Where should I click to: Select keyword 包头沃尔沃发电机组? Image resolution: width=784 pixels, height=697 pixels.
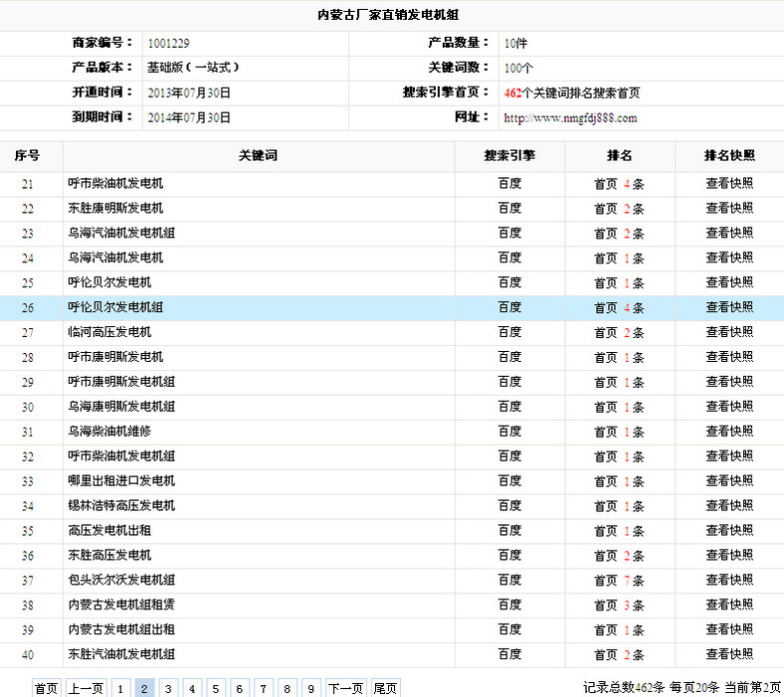tap(121, 580)
